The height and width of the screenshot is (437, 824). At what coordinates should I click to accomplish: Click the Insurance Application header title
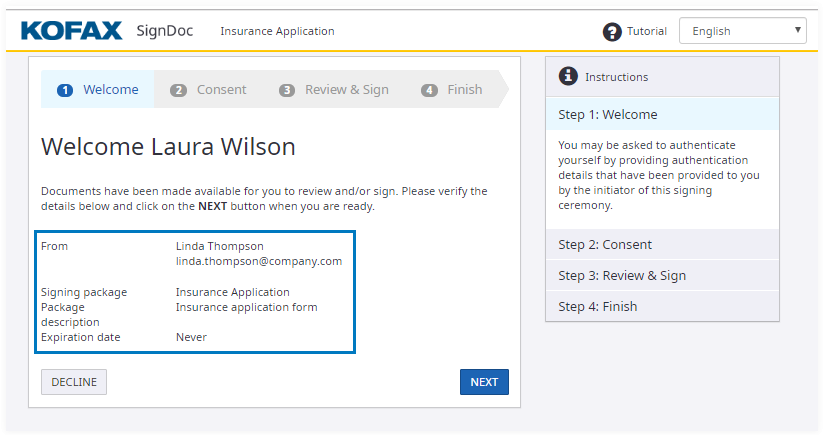click(x=277, y=31)
